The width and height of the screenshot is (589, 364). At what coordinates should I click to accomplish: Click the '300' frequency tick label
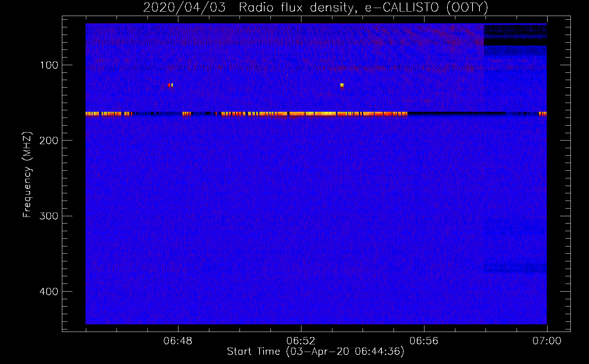pos(49,216)
